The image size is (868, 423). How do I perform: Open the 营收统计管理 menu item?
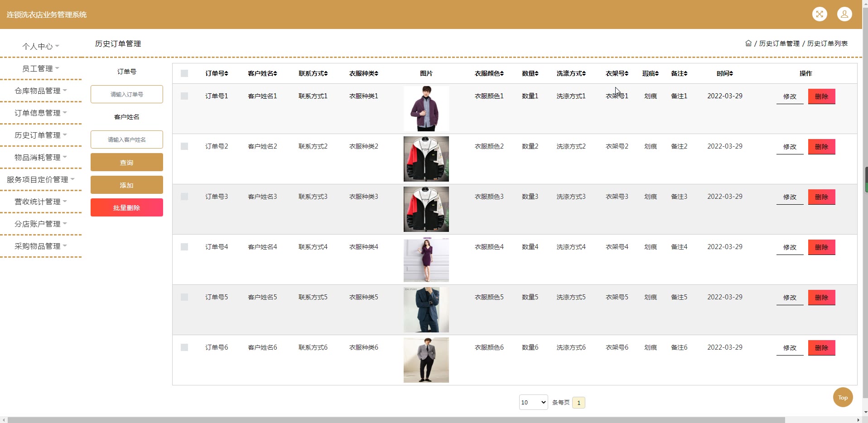point(41,202)
